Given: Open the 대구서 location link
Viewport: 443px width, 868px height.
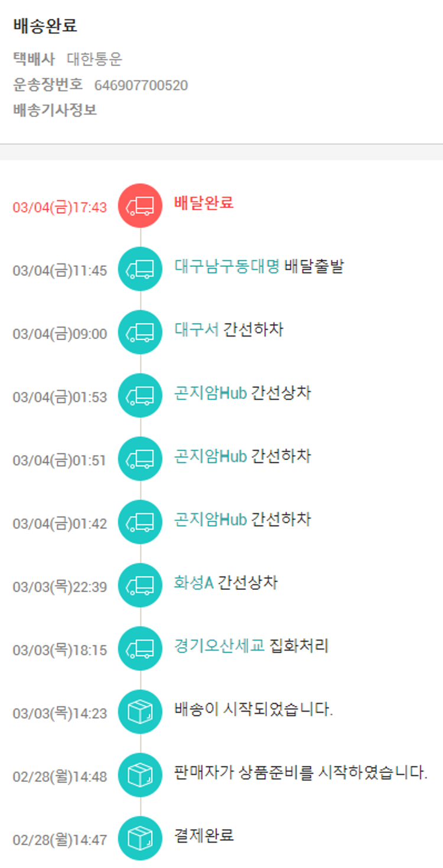Looking at the screenshot, I should 197,329.
